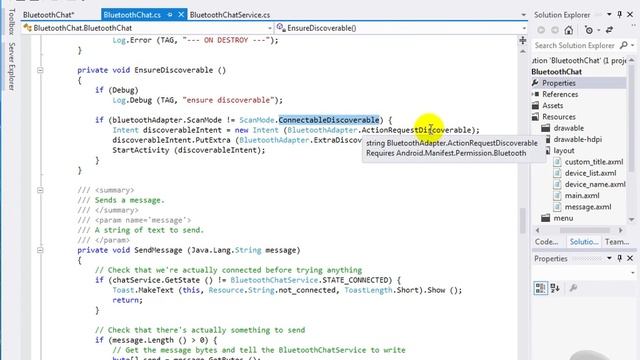This screenshot has width=640, height=360.
Task: Open the Team... panel tab
Action: tap(617, 242)
